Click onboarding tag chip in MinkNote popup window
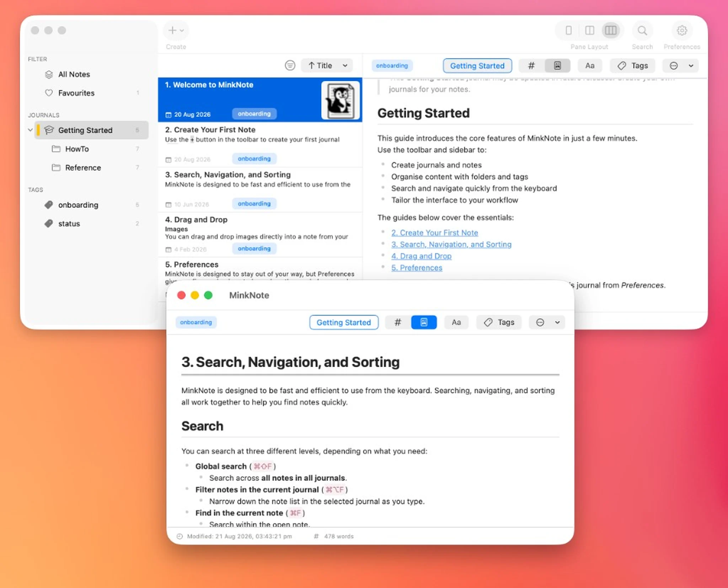 click(196, 322)
